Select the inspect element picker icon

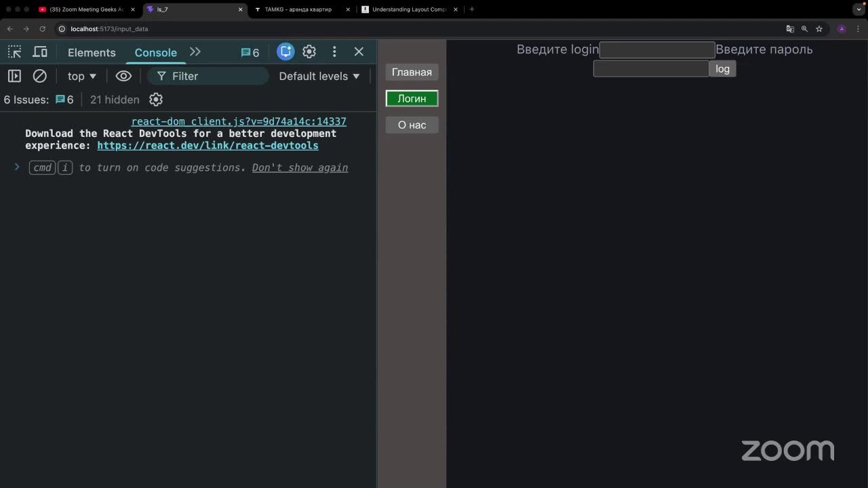(x=14, y=52)
